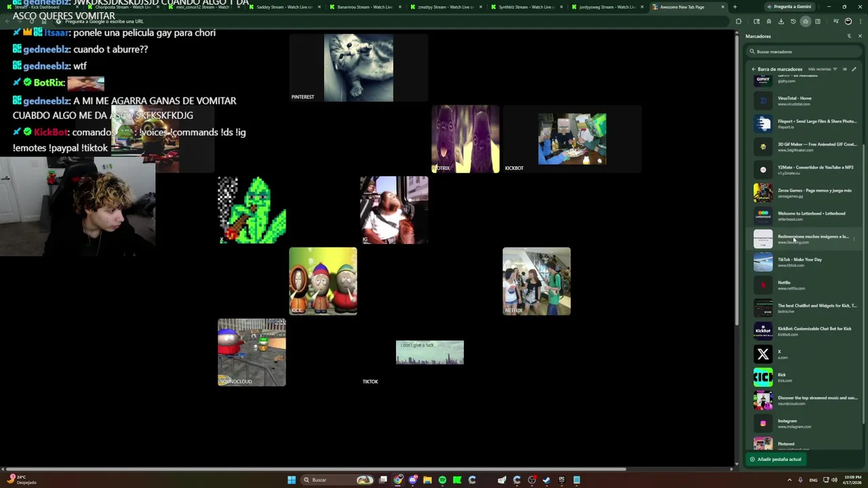Open the clock showing 10:09 PM
This screenshot has height=488, width=868.
[x=852, y=480]
